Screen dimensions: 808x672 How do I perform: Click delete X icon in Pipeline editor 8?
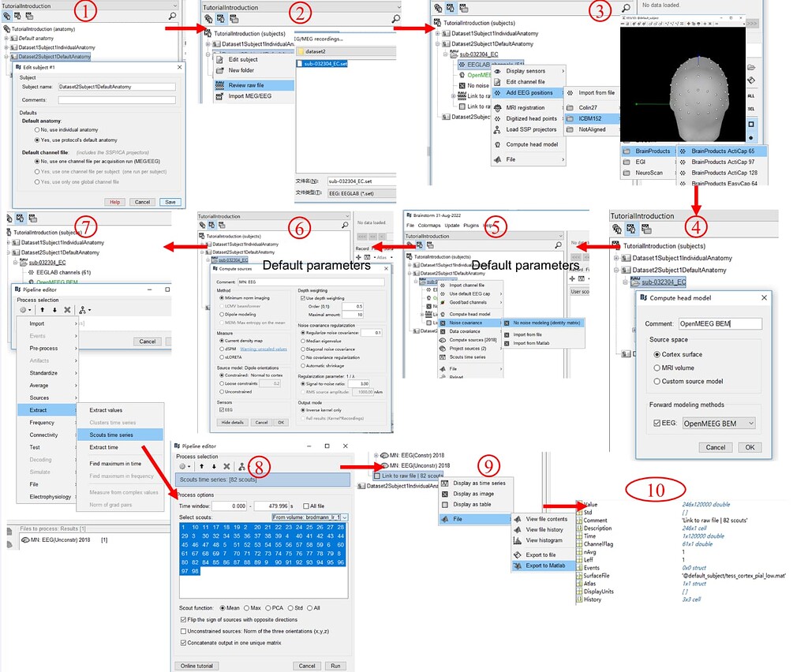tap(226, 466)
